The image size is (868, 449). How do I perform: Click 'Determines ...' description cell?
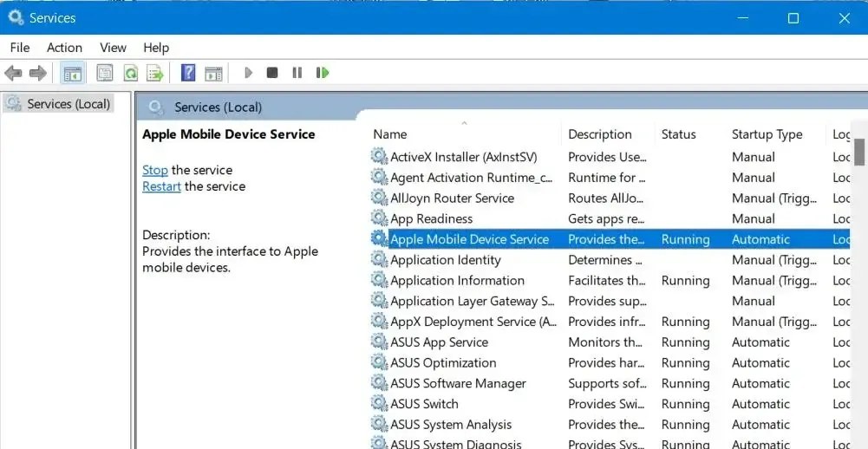click(x=605, y=260)
